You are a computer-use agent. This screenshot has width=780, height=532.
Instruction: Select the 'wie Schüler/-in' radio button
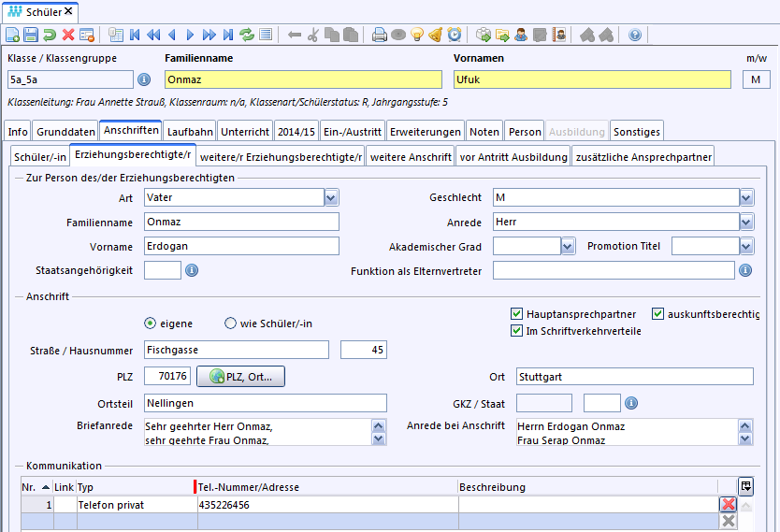[230, 324]
